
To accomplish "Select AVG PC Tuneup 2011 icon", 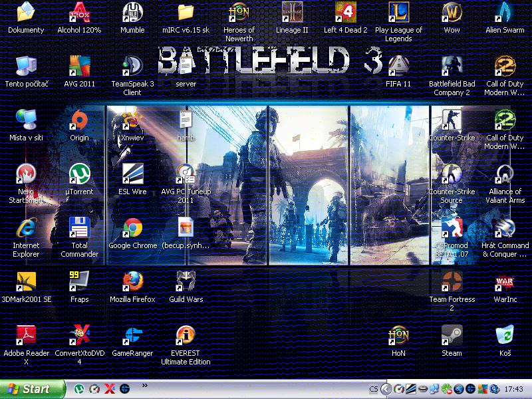I will (186, 174).
